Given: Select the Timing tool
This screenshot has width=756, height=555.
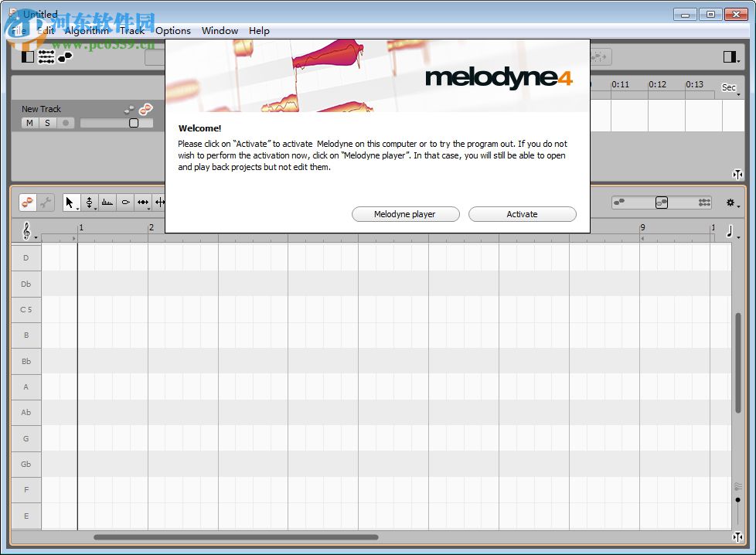Looking at the screenshot, I should 143,202.
